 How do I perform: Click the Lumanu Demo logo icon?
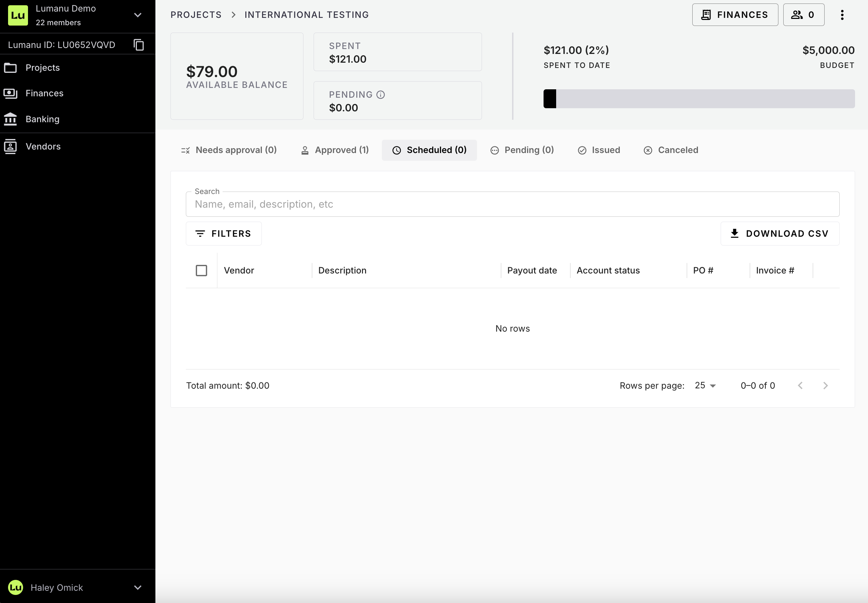click(18, 15)
